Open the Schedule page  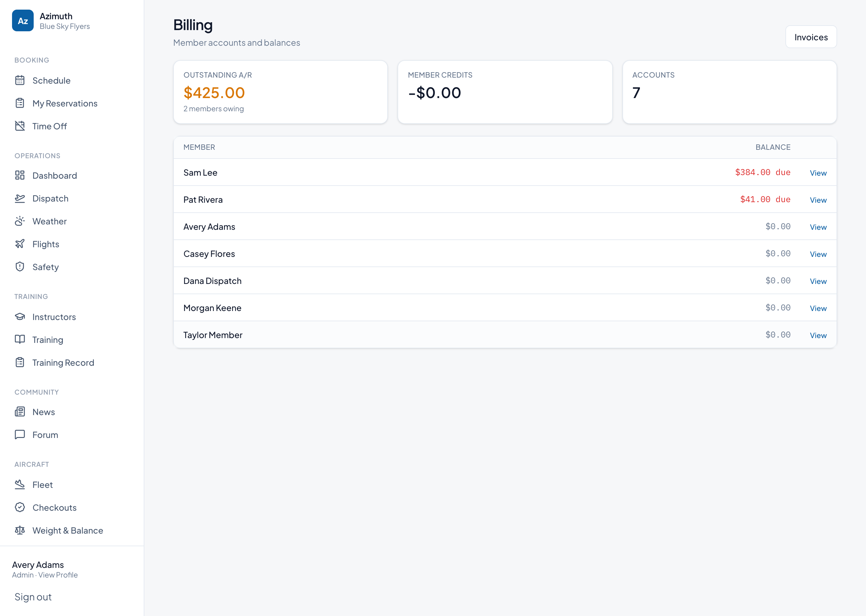point(51,80)
